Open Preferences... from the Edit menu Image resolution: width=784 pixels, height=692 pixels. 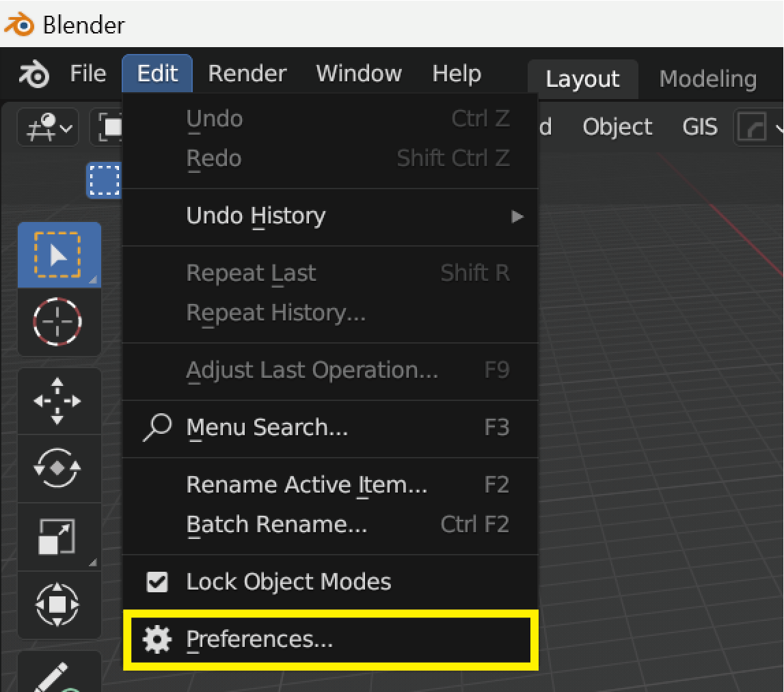(330, 639)
